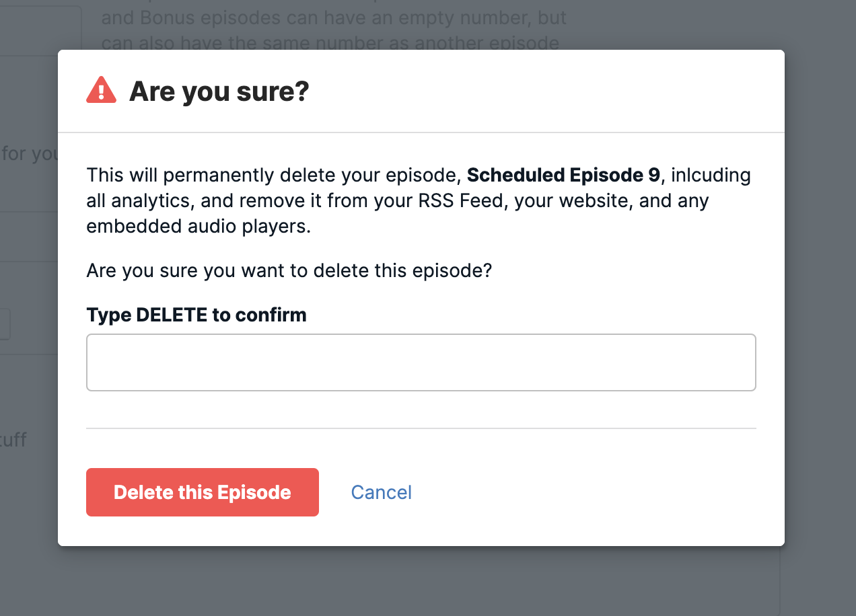Viewport: 856px width, 616px height.
Task: Focus the DELETE confirmation text field
Action: (421, 362)
